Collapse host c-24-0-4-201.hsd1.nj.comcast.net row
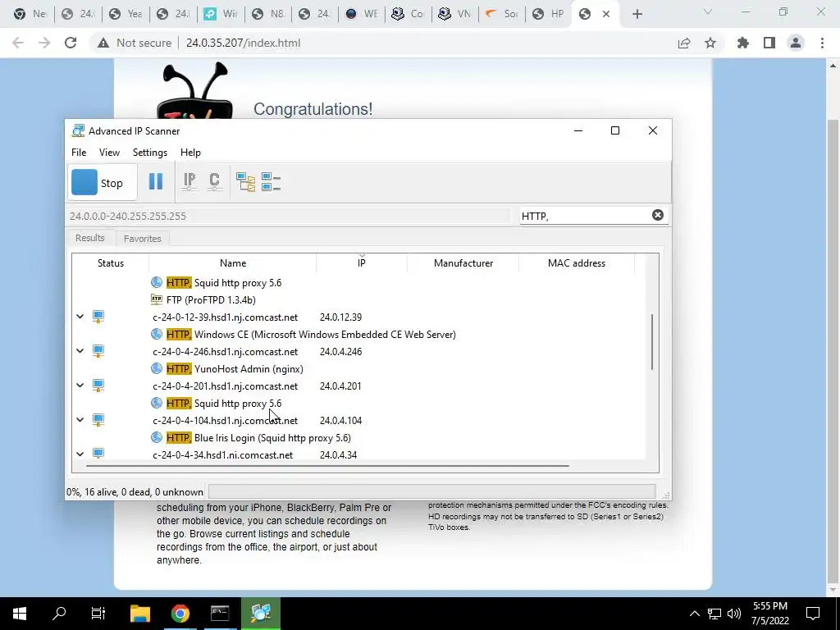The height and width of the screenshot is (630, 840). [80, 386]
